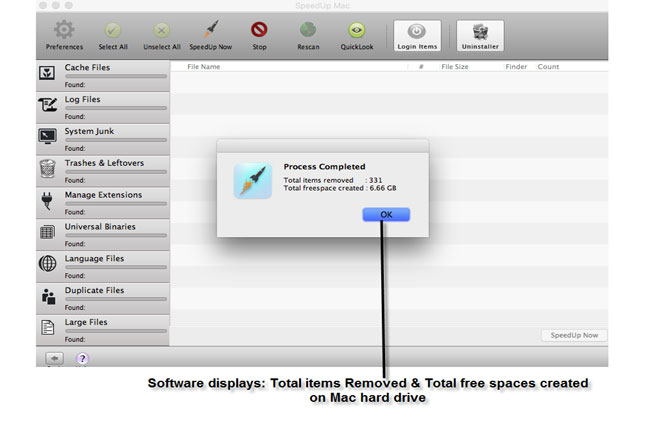Click SpeedUp Now button at bottom right
The height and width of the screenshot is (421, 645).
click(574, 335)
